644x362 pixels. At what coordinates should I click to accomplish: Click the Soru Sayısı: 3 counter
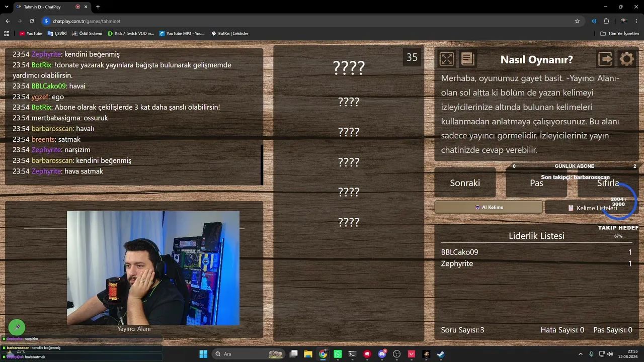coord(462,330)
